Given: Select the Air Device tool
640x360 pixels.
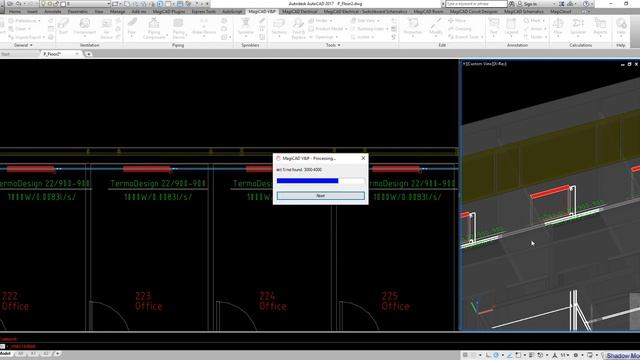Looking at the screenshot, I should coord(106,28).
